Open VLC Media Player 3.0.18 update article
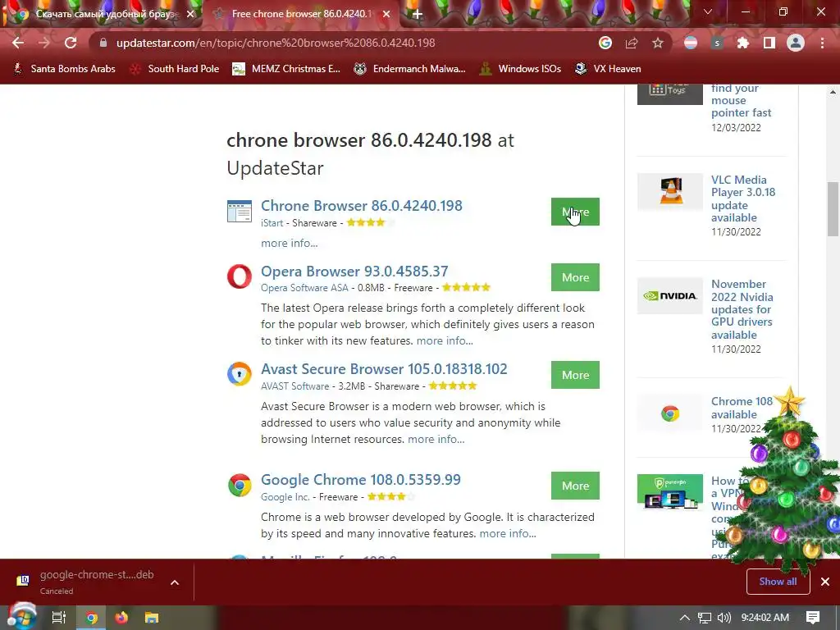The height and width of the screenshot is (630, 840). click(743, 199)
